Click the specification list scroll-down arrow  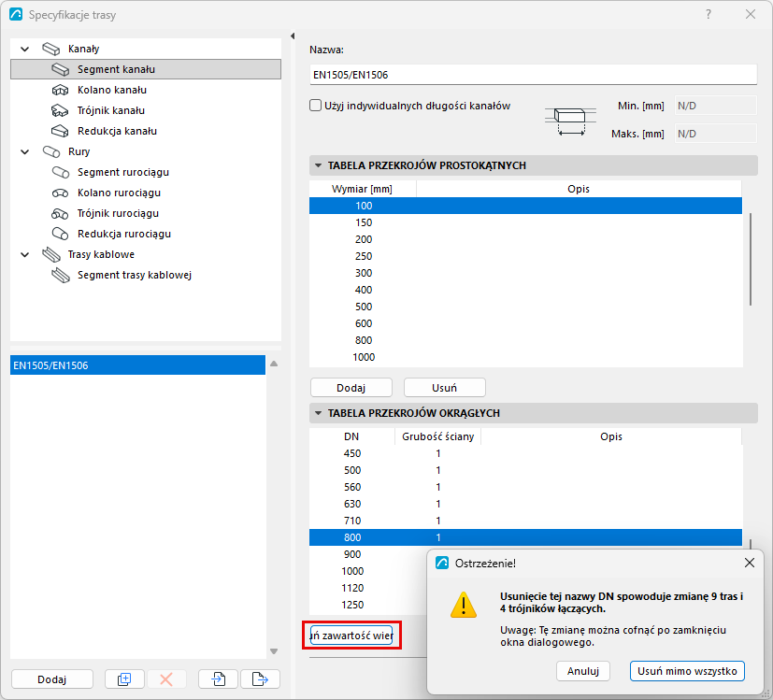click(x=274, y=651)
